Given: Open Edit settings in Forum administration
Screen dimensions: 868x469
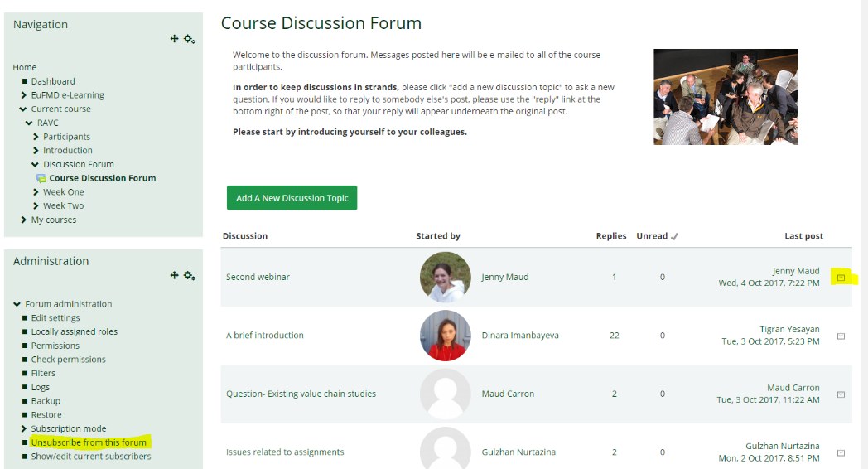Looking at the screenshot, I should pos(55,318).
